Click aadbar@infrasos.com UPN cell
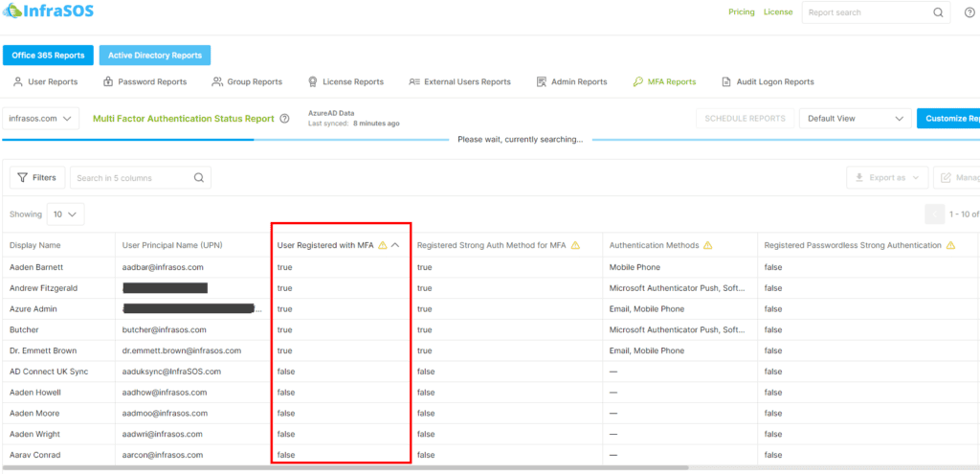The height and width of the screenshot is (474, 980). (163, 267)
